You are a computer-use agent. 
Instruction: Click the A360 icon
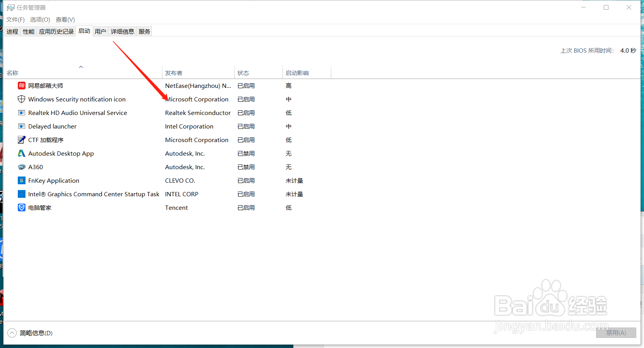[22, 167]
